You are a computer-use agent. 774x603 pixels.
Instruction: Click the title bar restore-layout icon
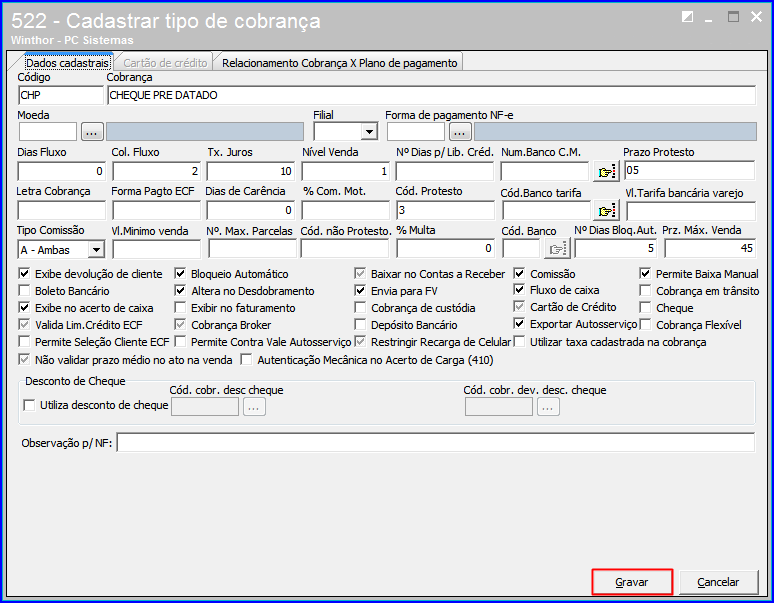(687, 17)
